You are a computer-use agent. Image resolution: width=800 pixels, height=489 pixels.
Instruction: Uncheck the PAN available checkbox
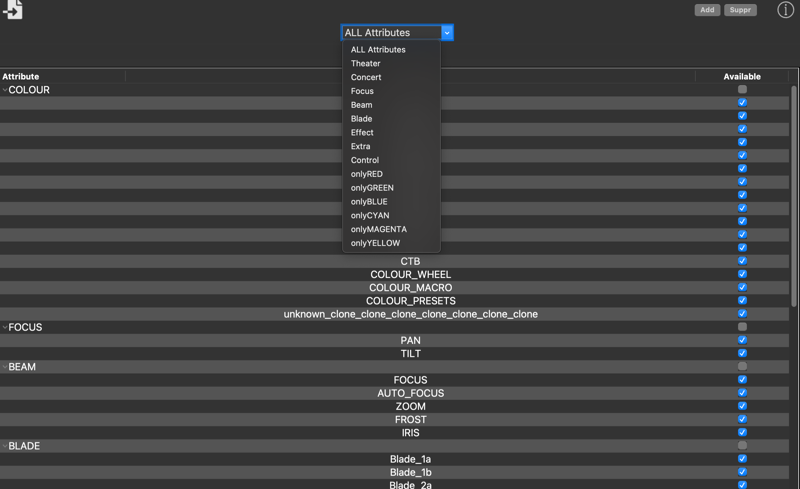coord(742,340)
